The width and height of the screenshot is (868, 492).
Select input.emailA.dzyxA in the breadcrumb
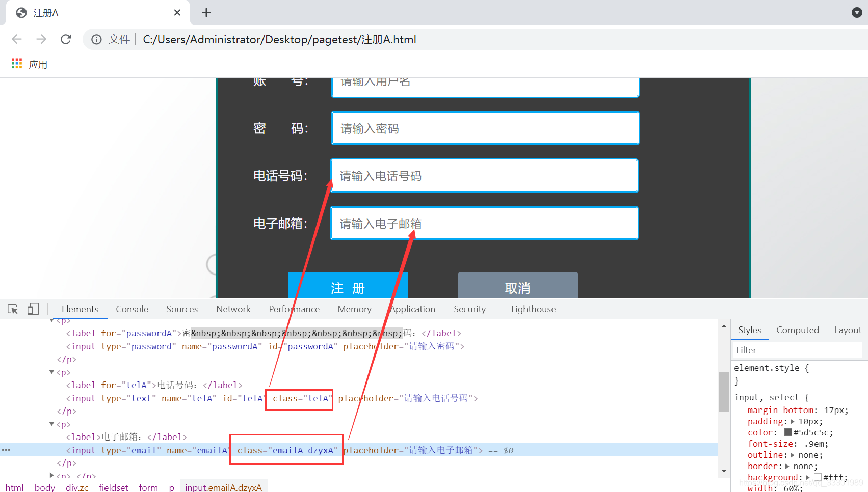coord(223,487)
